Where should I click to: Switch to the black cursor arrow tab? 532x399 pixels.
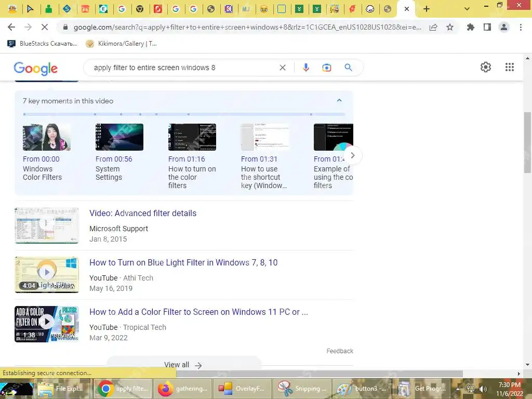tap(30, 9)
